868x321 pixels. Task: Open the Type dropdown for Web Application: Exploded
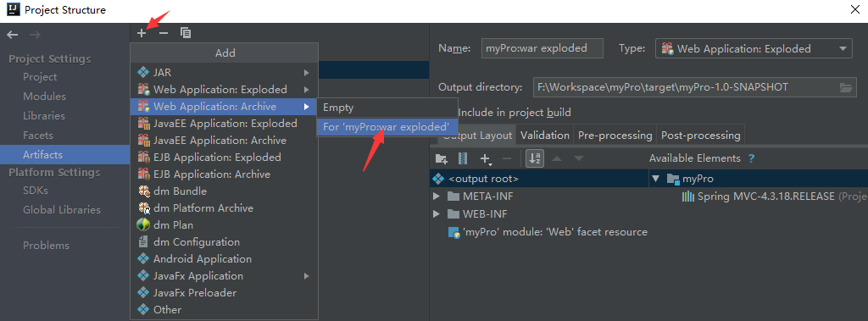click(x=754, y=49)
